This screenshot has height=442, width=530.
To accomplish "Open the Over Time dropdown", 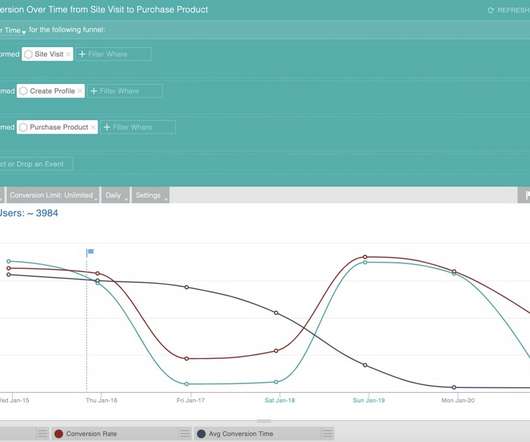I will (x=13, y=30).
